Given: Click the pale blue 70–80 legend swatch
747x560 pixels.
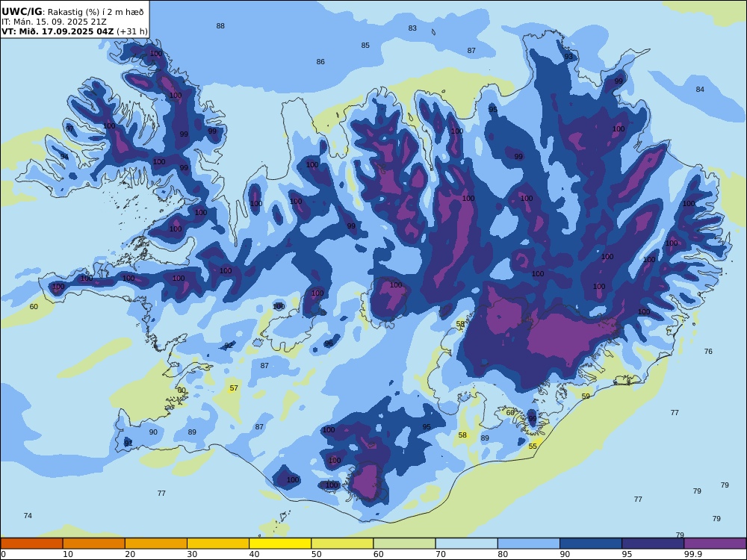Looking at the screenshot, I should click(467, 544).
